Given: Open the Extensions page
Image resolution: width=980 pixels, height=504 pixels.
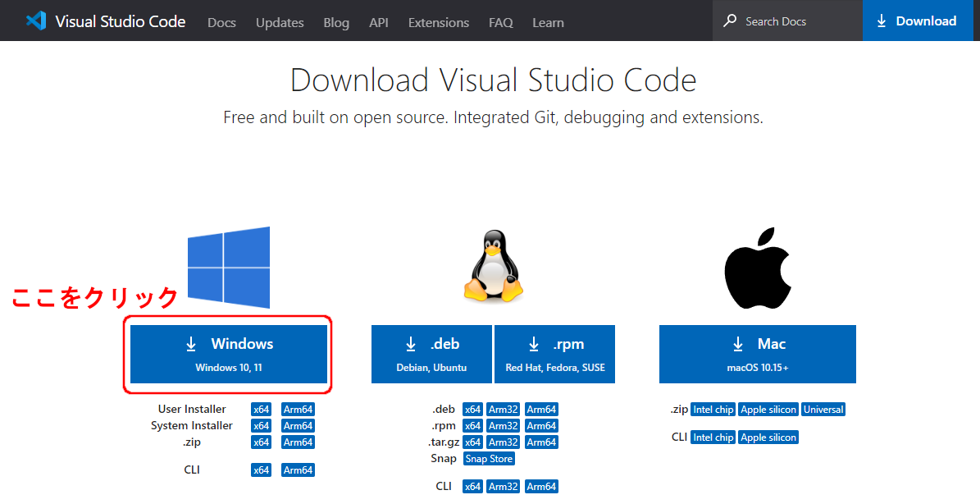Looking at the screenshot, I should coord(439,22).
